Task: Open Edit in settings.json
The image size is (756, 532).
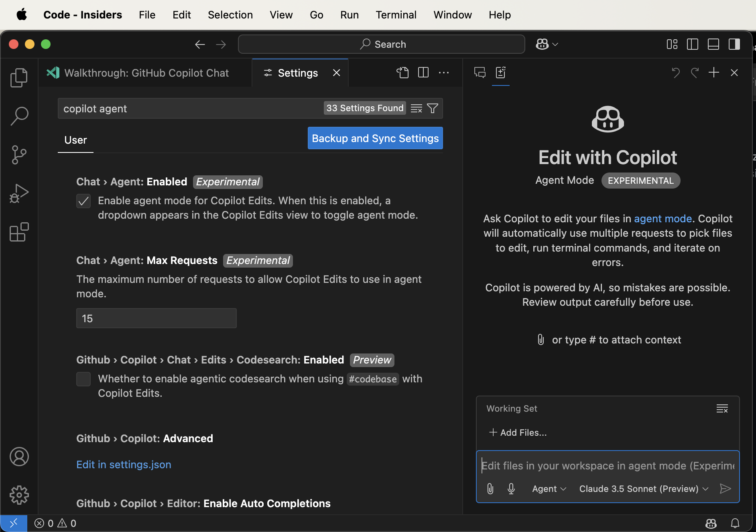Action: [124, 464]
